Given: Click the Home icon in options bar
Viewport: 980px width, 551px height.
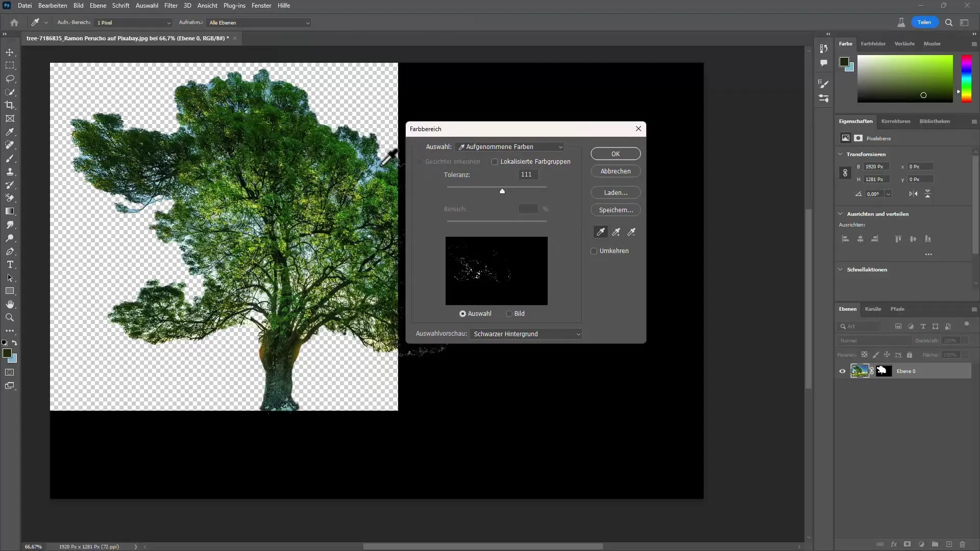Looking at the screenshot, I should click(14, 22).
